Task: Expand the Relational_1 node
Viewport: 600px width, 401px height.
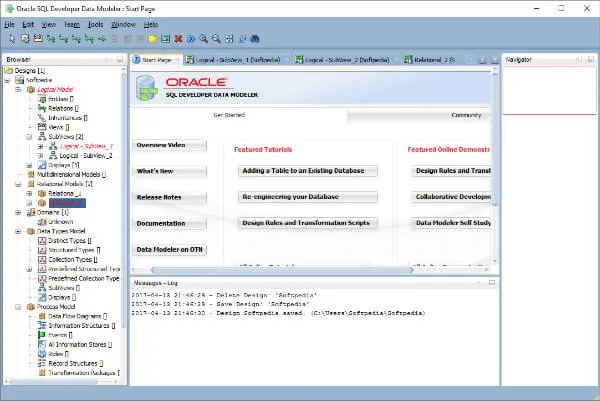Action: 29,194
